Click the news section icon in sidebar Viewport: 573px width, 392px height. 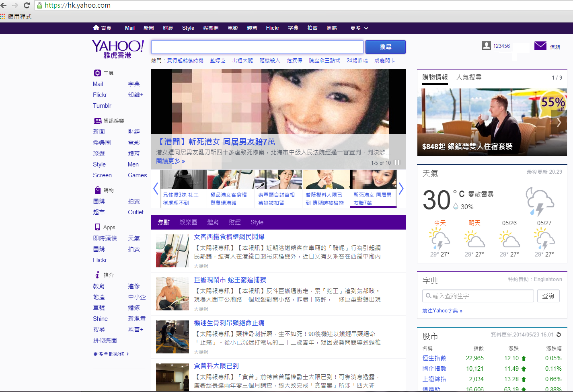pos(97,121)
